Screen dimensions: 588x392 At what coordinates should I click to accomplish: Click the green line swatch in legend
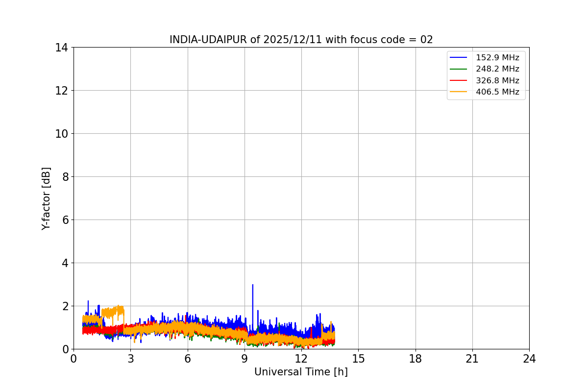pyautogui.click(x=459, y=69)
